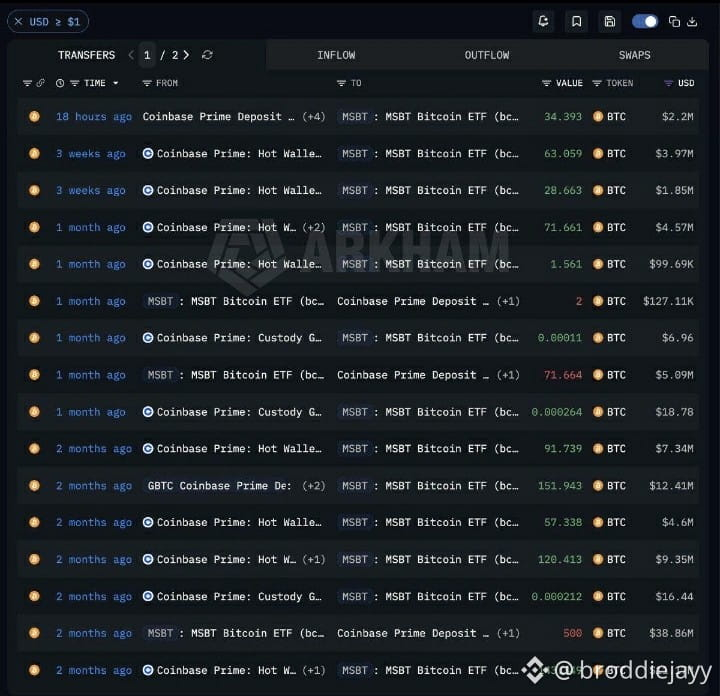Open the VALUE column filter
Viewport: 720px width, 696px height.
pos(546,83)
